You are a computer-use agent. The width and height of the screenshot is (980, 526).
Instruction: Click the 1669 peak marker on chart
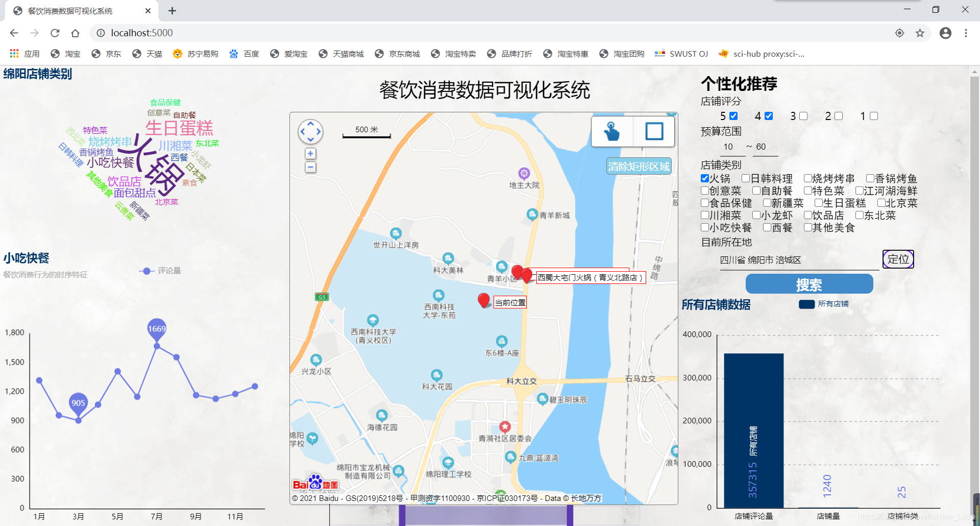click(x=157, y=329)
